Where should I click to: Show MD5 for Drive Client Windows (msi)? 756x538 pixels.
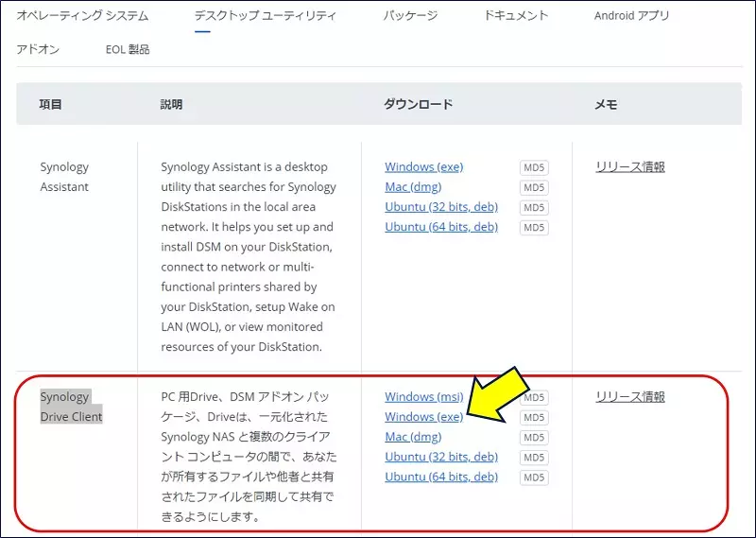click(536, 397)
